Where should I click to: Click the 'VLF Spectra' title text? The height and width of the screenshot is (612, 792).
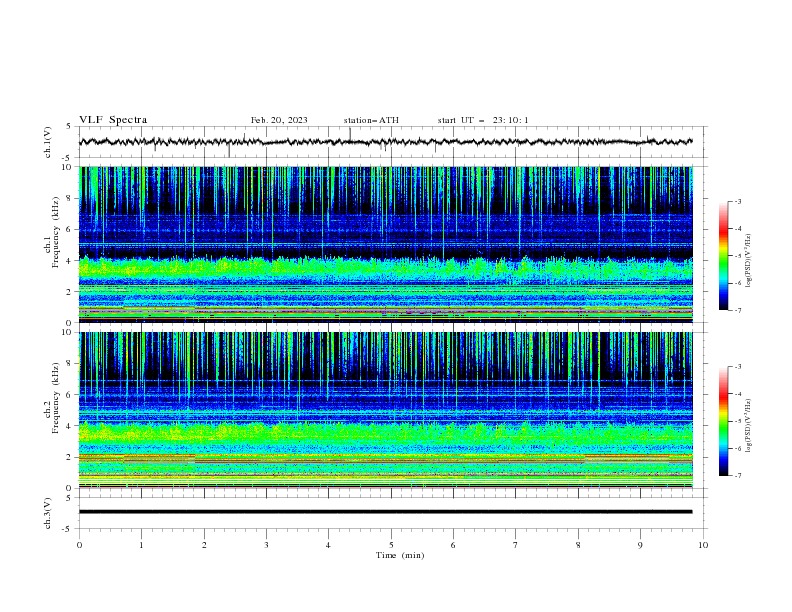pyautogui.click(x=113, y=120)
